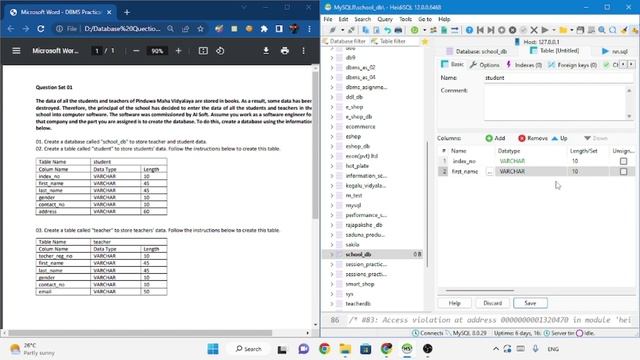Open the Chrome side panel icon
Screen dimensions: 640x360
[279, 29]
